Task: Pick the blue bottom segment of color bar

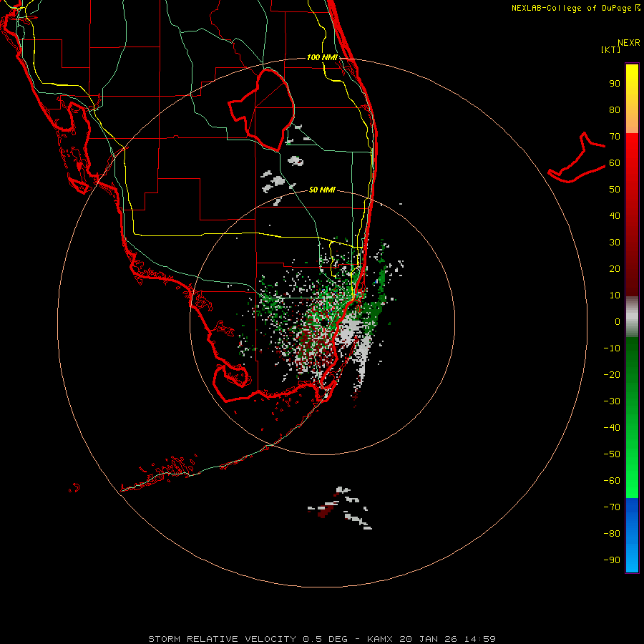Action: 632,535
